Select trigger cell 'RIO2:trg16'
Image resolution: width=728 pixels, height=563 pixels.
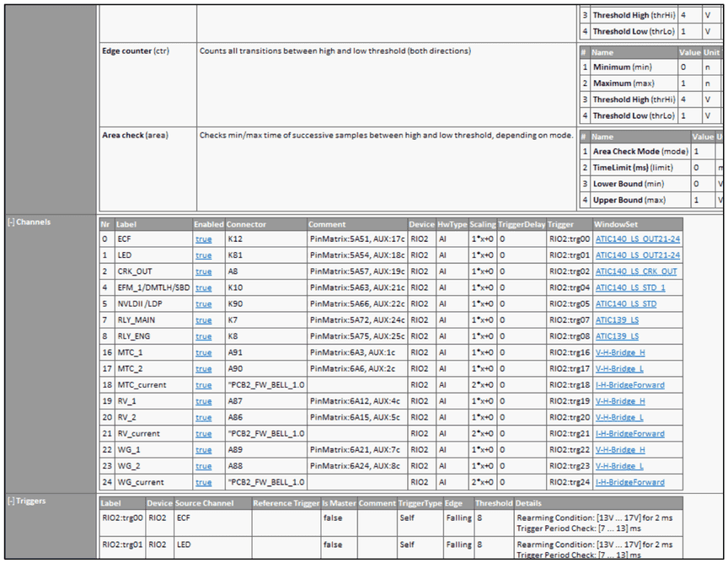[x=570, y=352]
